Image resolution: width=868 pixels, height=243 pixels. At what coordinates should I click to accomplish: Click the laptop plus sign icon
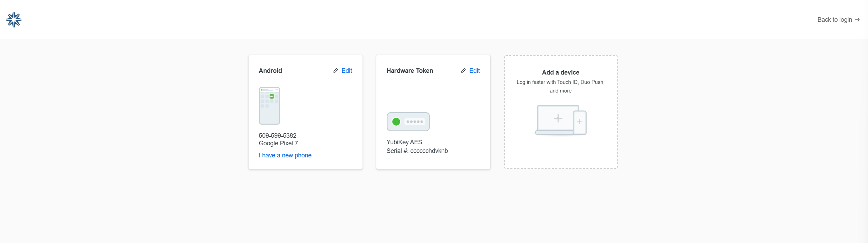(x=558, y=118)
